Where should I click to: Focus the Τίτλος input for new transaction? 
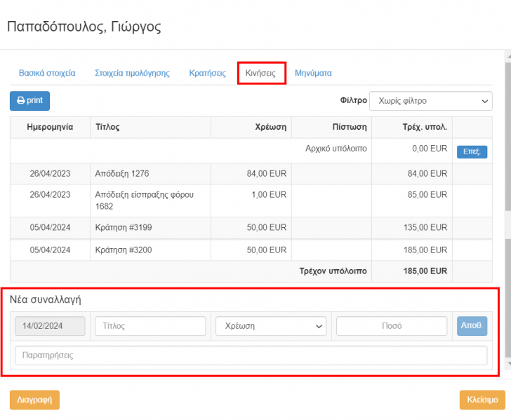click(150, 326)
